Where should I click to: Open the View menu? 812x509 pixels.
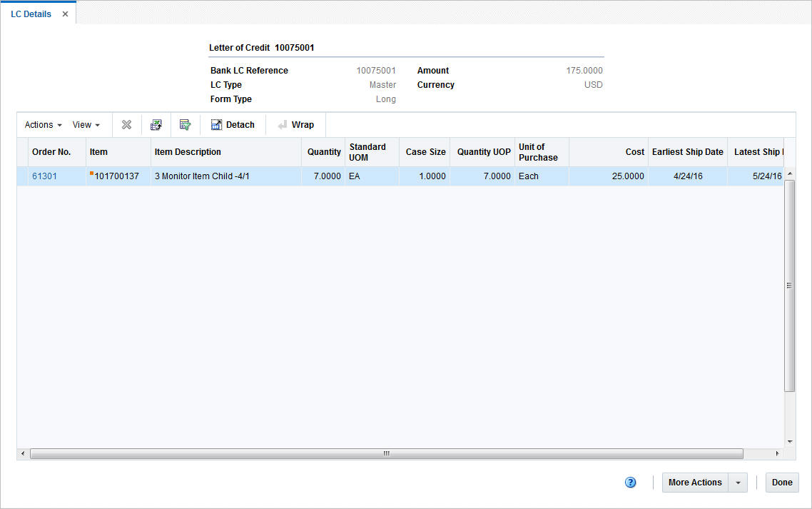pyautogui.click(x=86, y=125)
